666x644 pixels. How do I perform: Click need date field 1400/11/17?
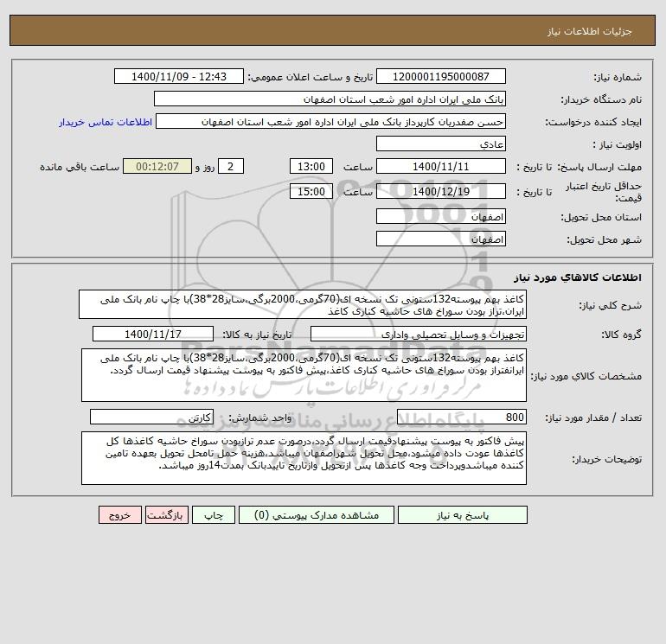pos(153,334)
